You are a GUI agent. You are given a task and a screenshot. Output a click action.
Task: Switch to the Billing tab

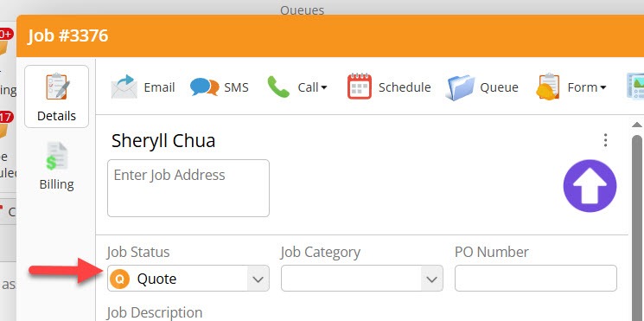[57, 166]
